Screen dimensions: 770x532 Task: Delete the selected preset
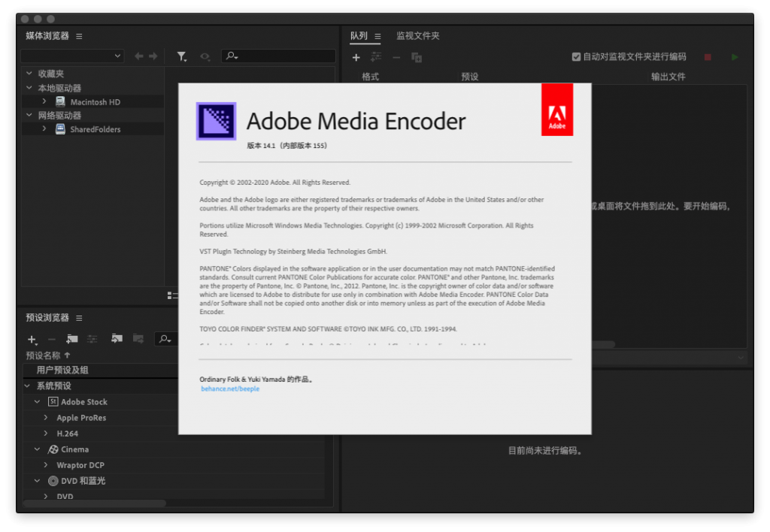(x=52, y=340)
